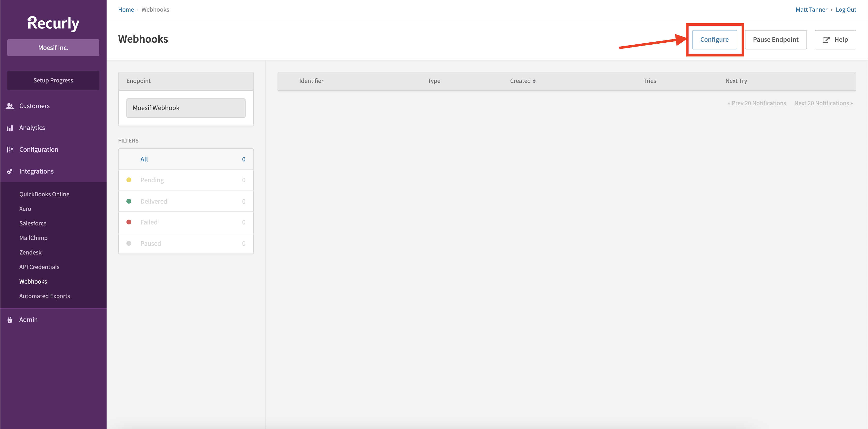Open the Setup Progress panel

[53, 80]
